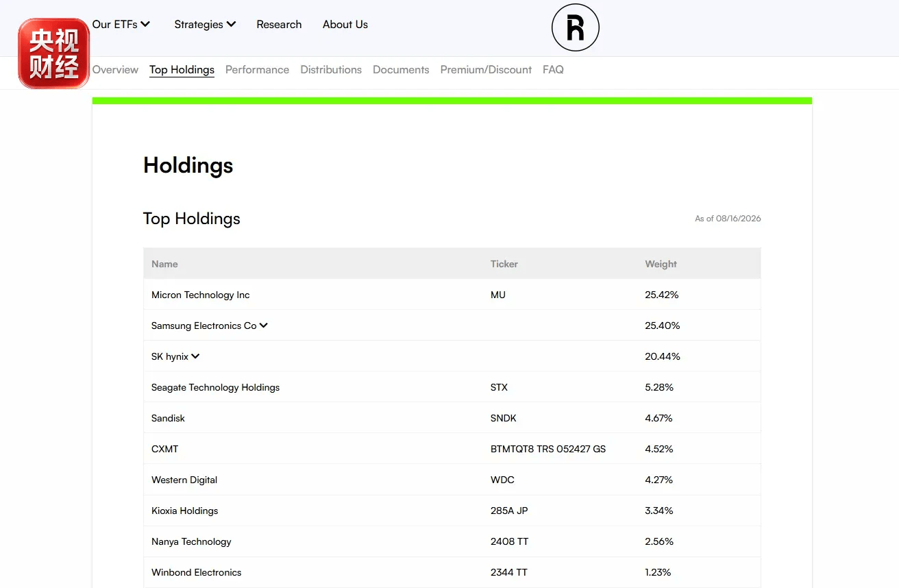This screenshot has height=588, width=899.
Task: Switch to the Performance tab
Action: tap(257, 69)
